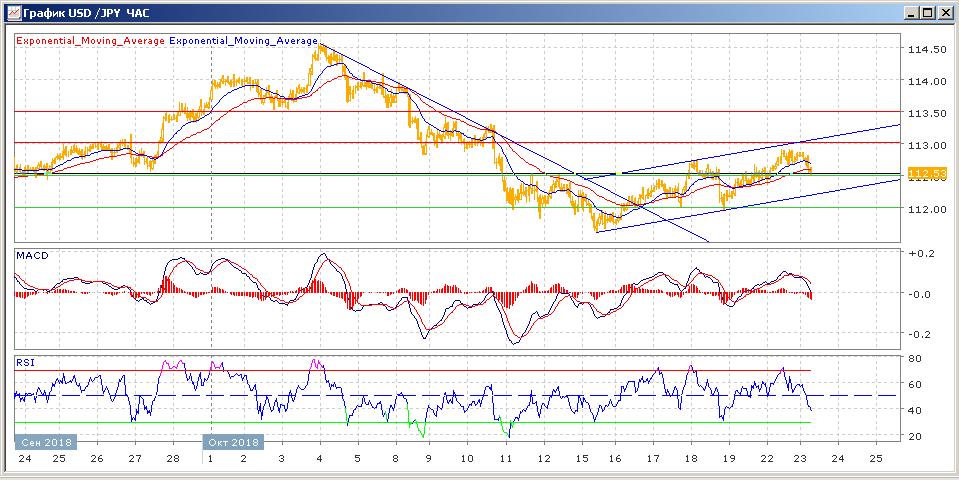
Task: Click the 112.00 price axis label
Action: pyautogui.click(x=925, y=209)
